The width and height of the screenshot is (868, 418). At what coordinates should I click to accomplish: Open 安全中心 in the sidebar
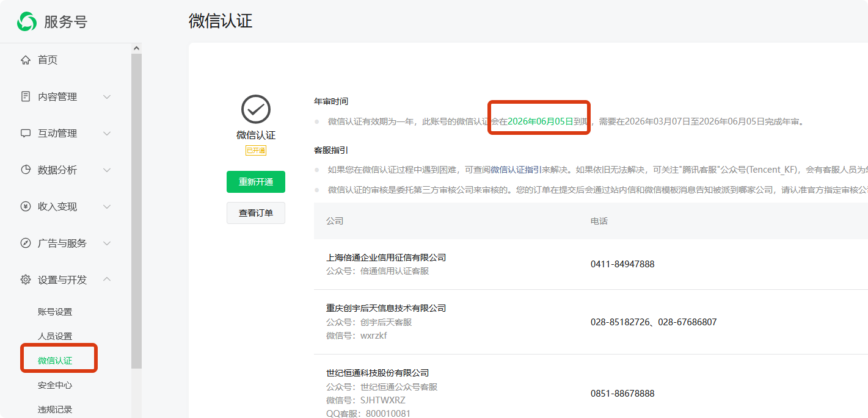point(55,385)
